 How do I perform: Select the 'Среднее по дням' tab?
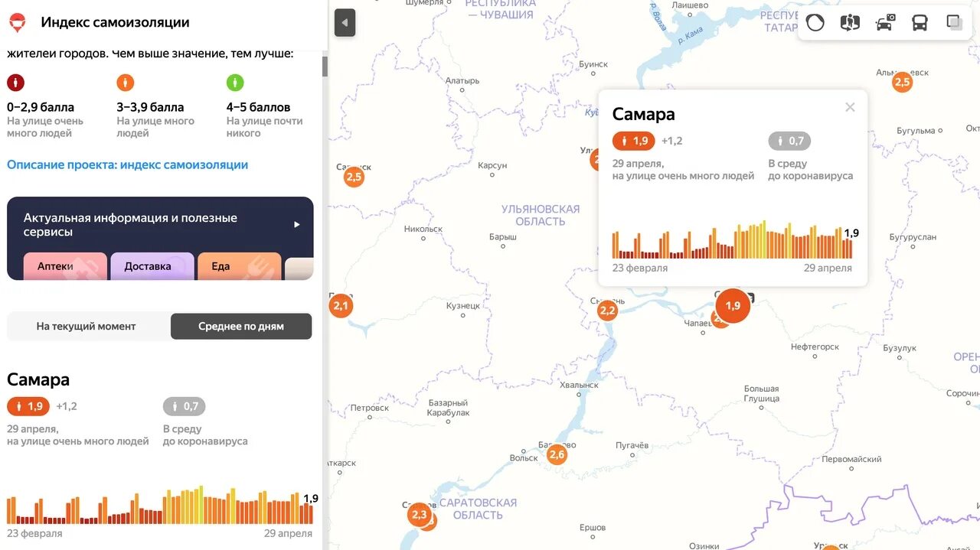coord(241,326)
